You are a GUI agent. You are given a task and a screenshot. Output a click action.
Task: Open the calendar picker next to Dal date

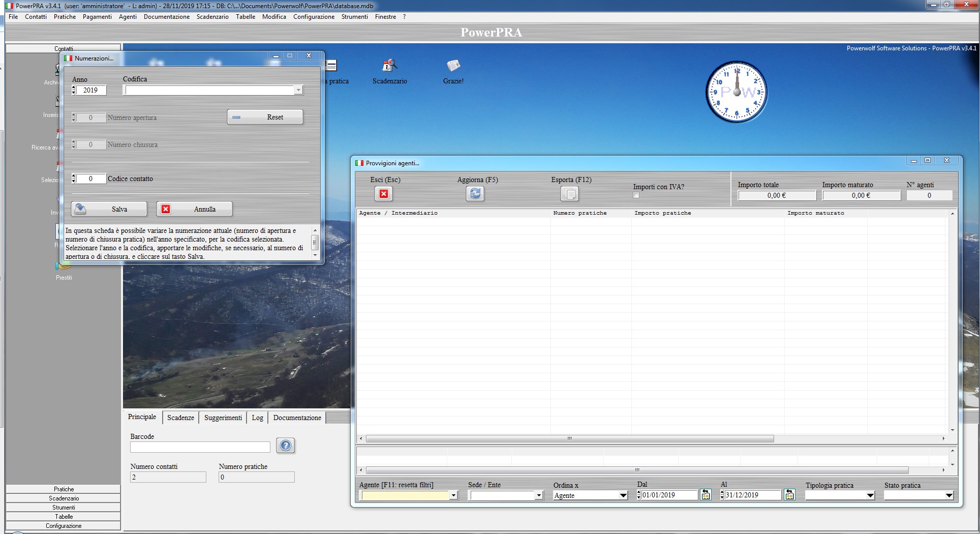click(706, 495)
